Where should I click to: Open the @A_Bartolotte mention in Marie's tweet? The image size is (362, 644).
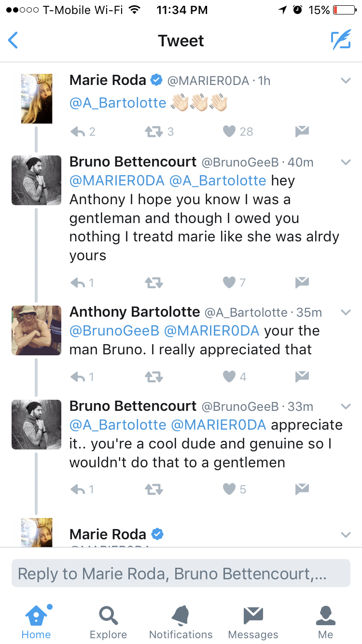click(x=118, y=103)
